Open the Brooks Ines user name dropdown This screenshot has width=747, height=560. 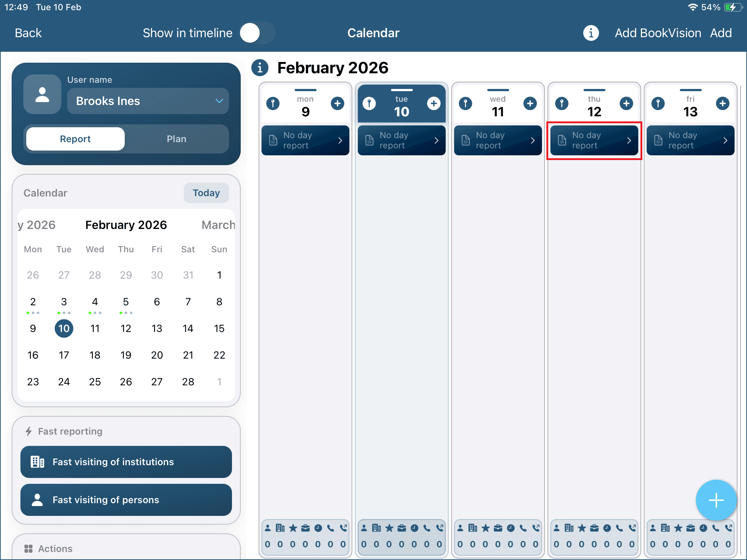pyautogui.click(x=148, y=101)
